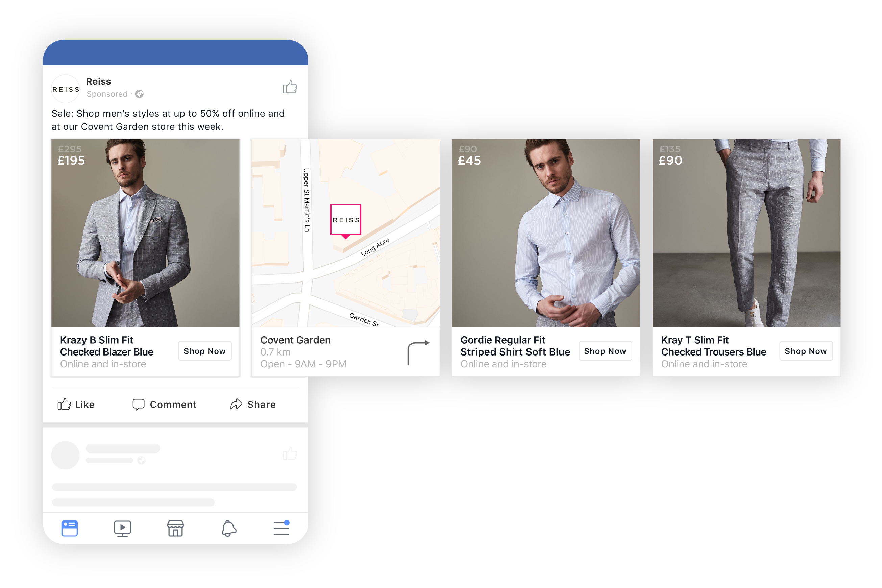Click the REISS map pin marker
882x588 pixels.
coord(346,221)
